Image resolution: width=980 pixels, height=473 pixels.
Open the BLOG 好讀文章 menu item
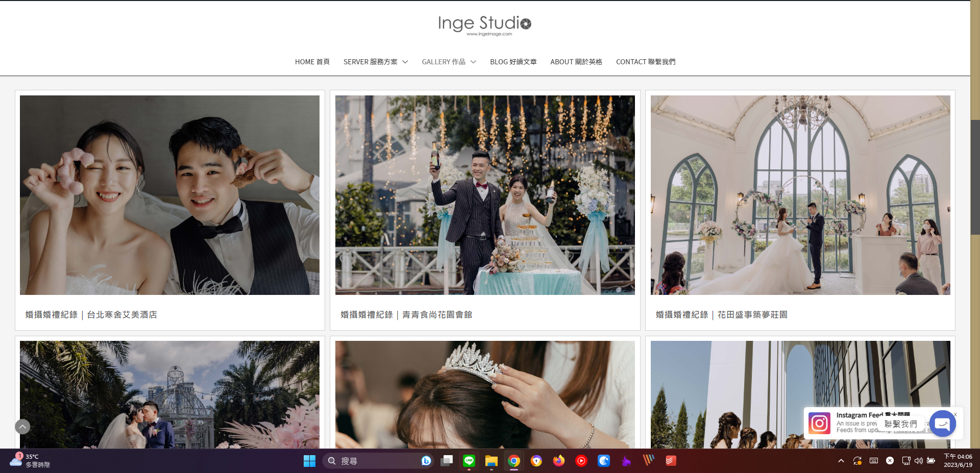click(x=513, y=62)
